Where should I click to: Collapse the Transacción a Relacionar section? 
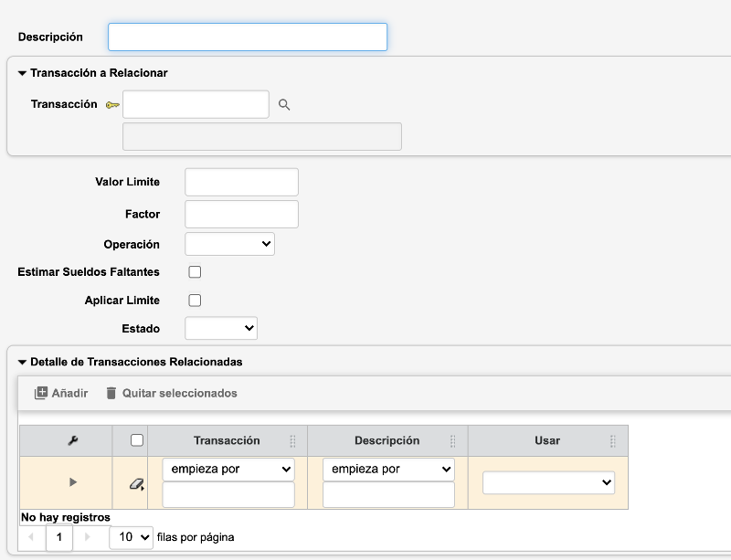(x=23, y=72)
